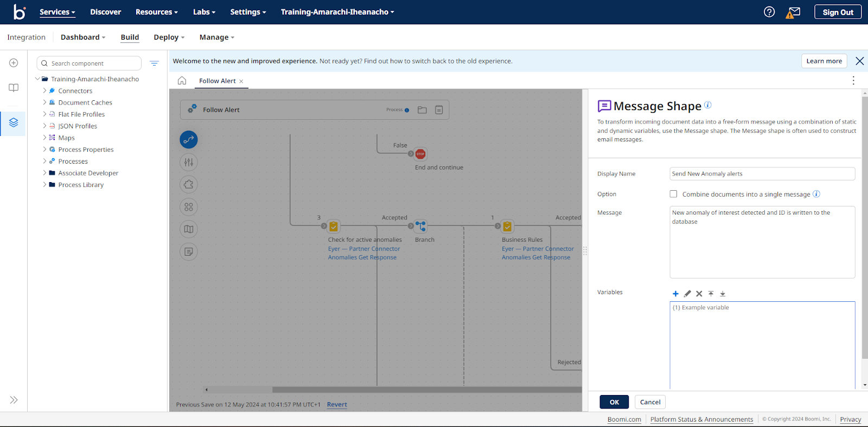The width and height of the screenshot is (868, 427).
Task: Click the Revert link
Action: [x=337, y=405]
